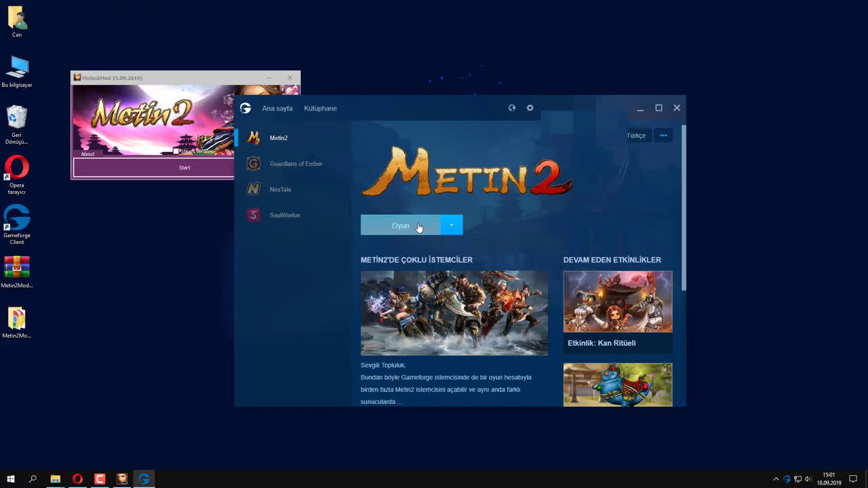Select SoulWorker in the game list

click(284, 216)
